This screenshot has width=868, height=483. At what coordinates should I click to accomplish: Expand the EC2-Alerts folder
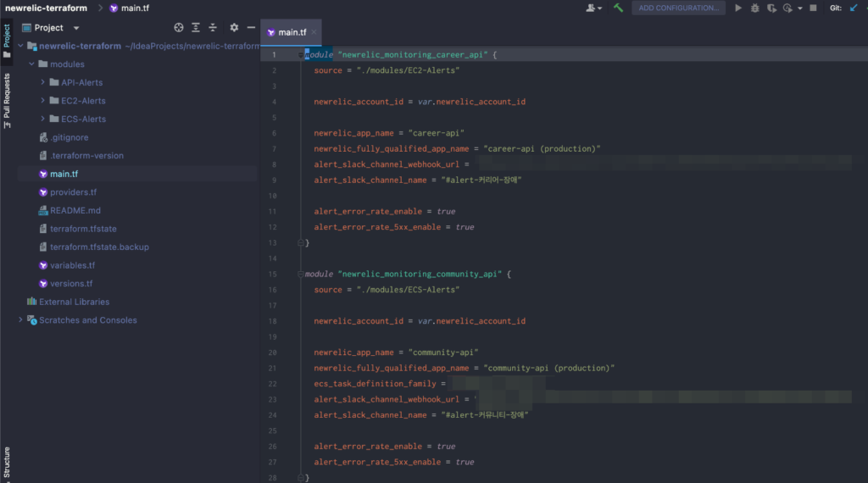pyautogui.click(x=42, y=101)
